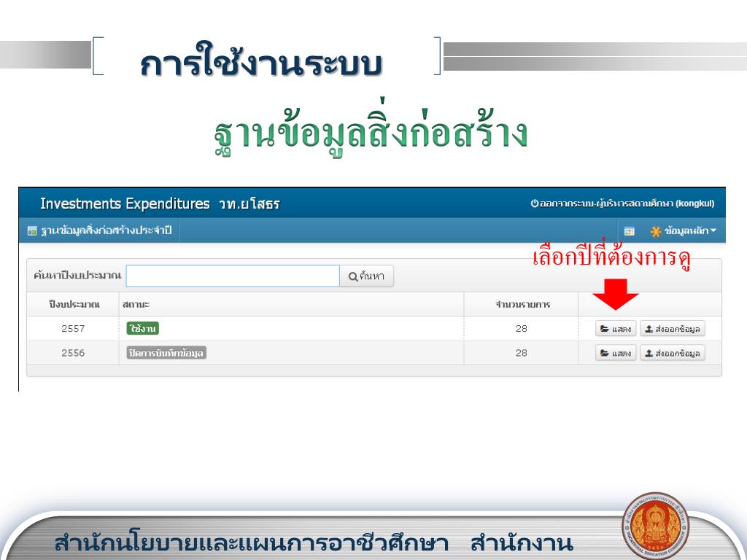
Task: Expand the ข้อมูลหลัก dropdown menu
Action: click(684, 231)
